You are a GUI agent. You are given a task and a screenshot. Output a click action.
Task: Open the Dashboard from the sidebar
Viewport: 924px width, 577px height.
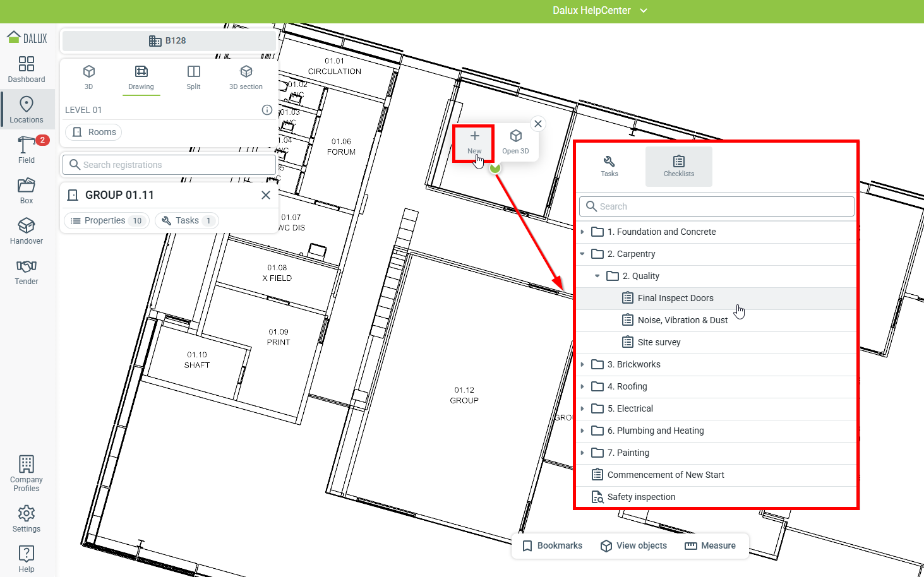tap(27, 69)
